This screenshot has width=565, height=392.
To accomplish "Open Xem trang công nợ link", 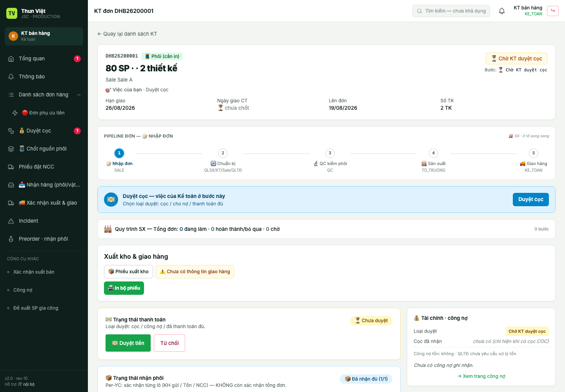I will [x=481, y=376].
